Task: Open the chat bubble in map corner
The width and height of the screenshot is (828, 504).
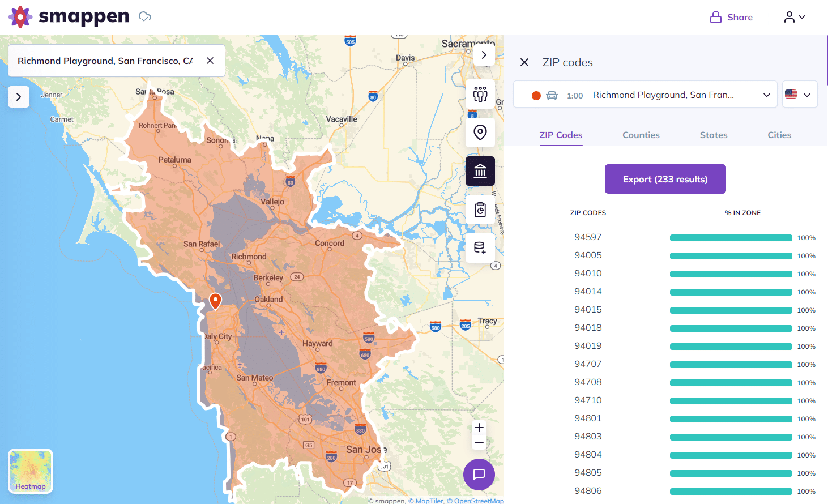Action: coord(479,475)
